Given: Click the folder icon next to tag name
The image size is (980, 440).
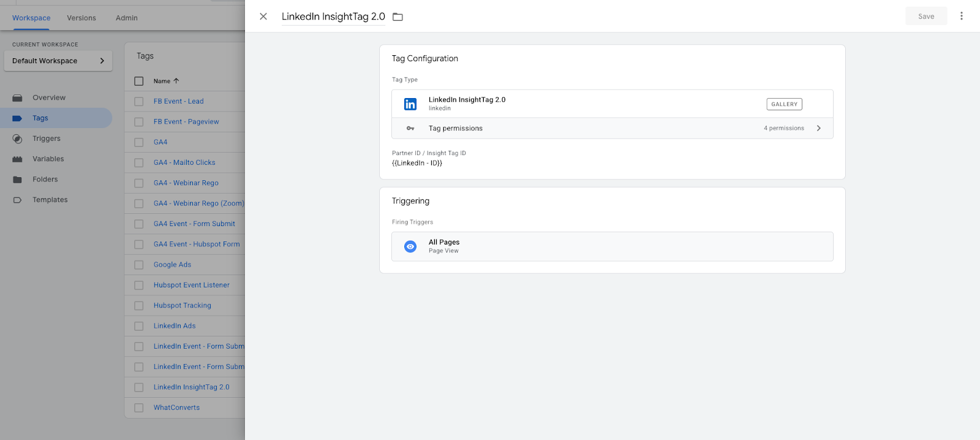Looking at the screenshot, I should 398,17.
